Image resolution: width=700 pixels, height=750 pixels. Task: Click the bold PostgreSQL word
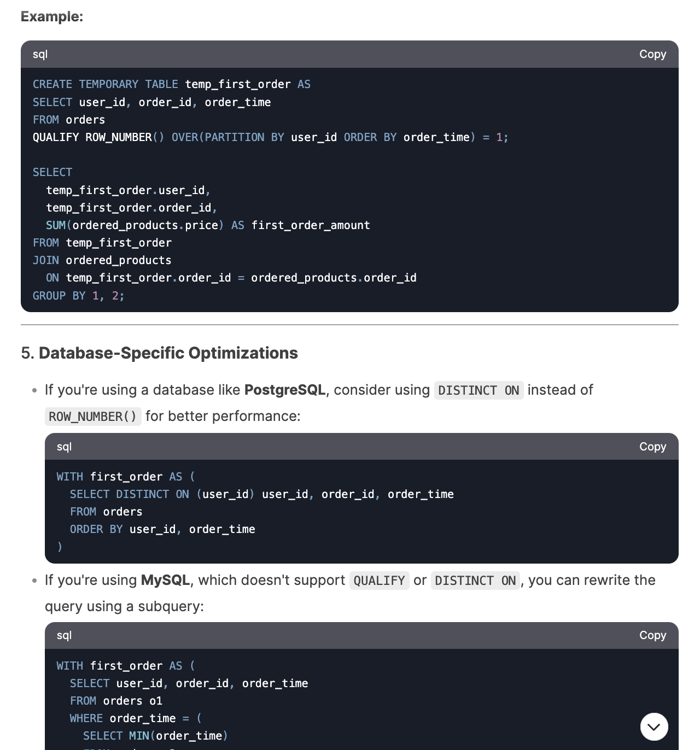tap(285, 390)
